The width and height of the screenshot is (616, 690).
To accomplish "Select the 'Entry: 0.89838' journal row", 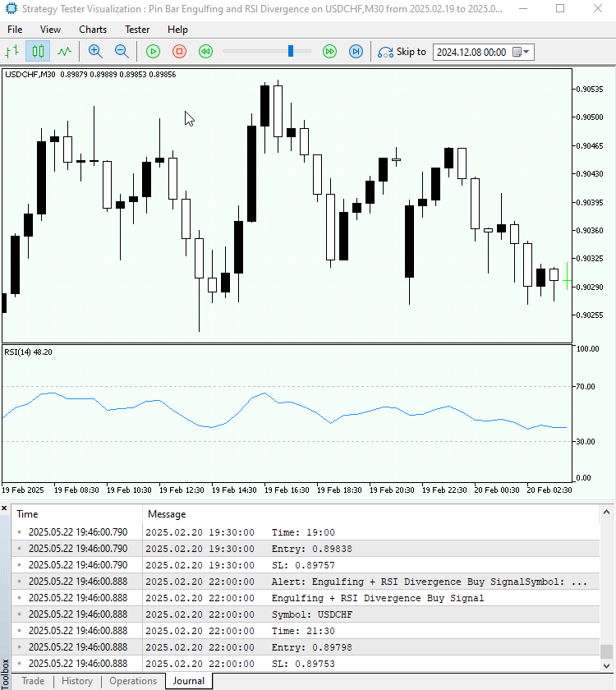I will click(x=306, y=549).
